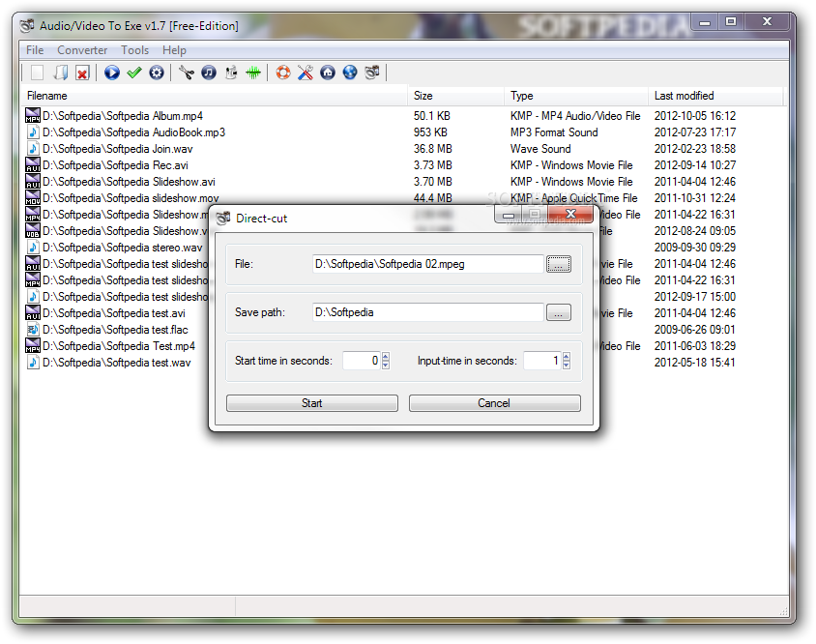Click the video camera toolbar icon
The height and width of the screenshot is (644, 816).
231,73
